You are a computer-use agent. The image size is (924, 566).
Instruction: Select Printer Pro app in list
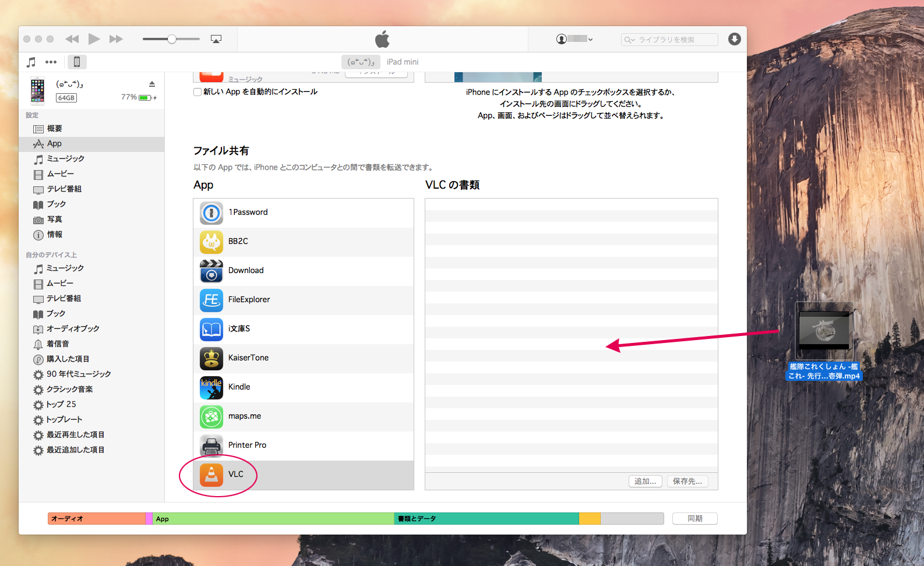click(304, 446)
